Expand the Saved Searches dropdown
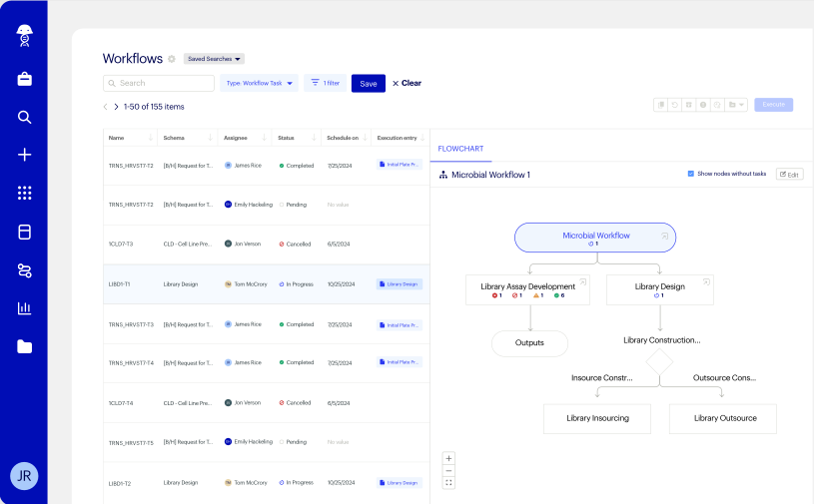 coord(214,59)
